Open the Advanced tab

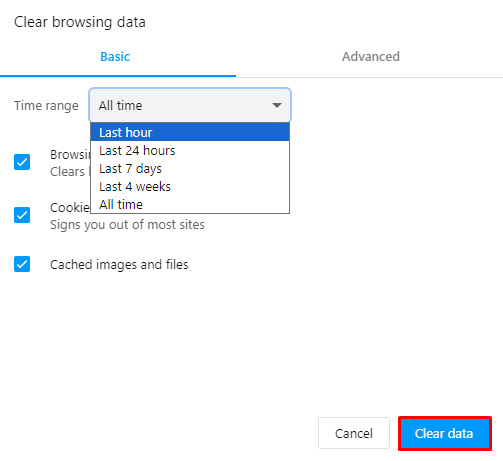371,57
